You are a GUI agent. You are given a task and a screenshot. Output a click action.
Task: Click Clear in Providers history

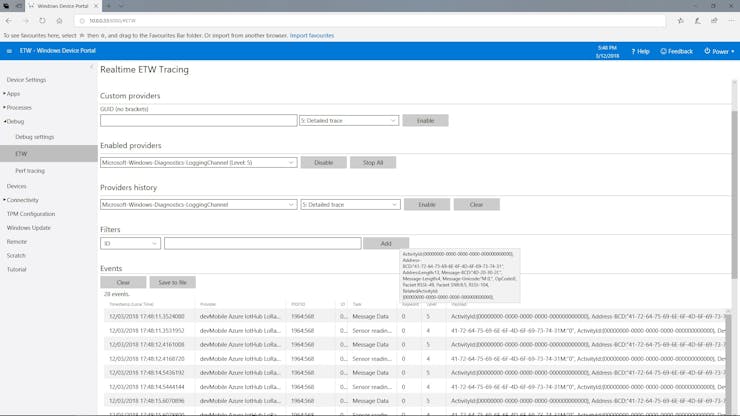pos(476,204)
